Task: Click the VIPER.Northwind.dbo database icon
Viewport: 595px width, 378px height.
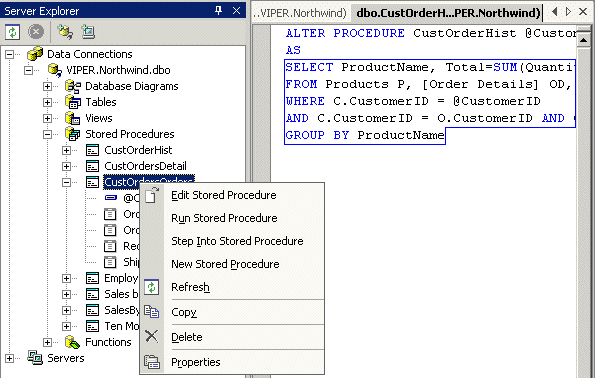Action: pyautogui.click(x=55, y=70)
